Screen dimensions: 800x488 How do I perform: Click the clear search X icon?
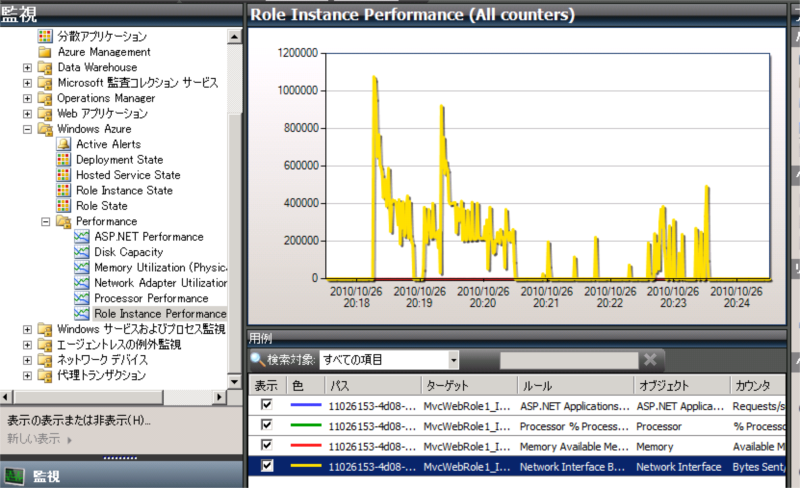click(650, 360)
